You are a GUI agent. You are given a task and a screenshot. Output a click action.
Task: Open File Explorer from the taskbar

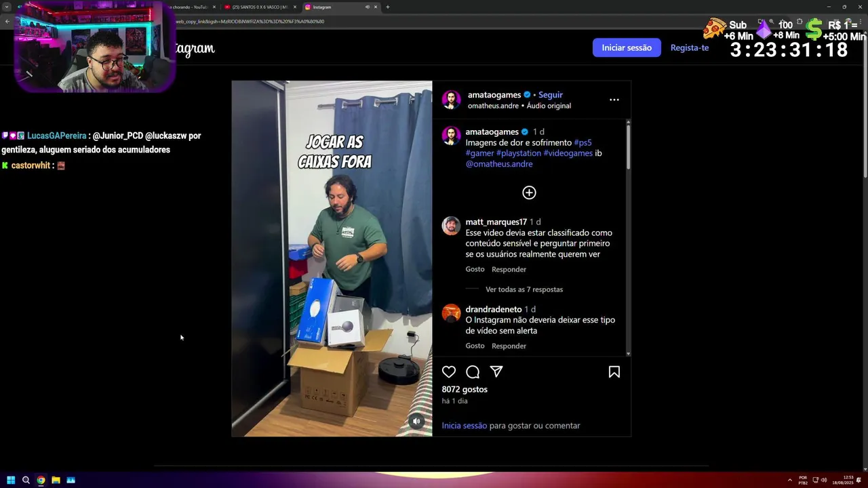point(56,480)
